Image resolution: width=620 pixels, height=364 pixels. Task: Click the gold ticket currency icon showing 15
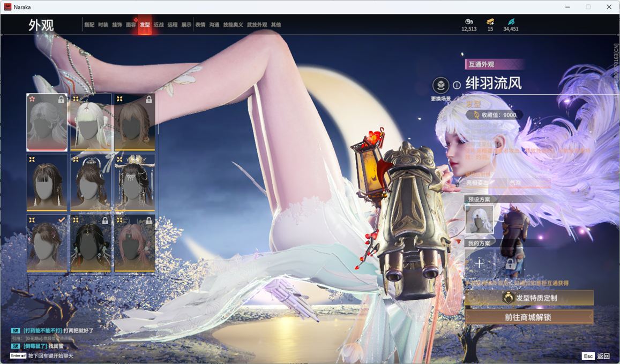point(490,21)
